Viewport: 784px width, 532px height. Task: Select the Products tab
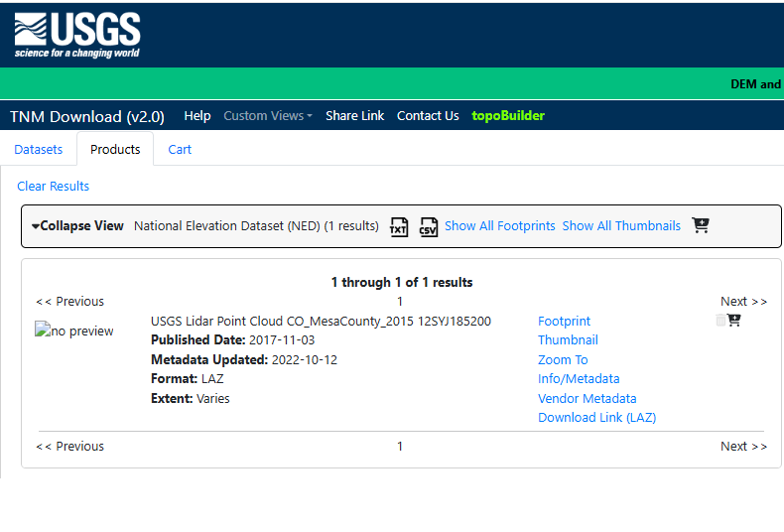(x=115, y=149)
